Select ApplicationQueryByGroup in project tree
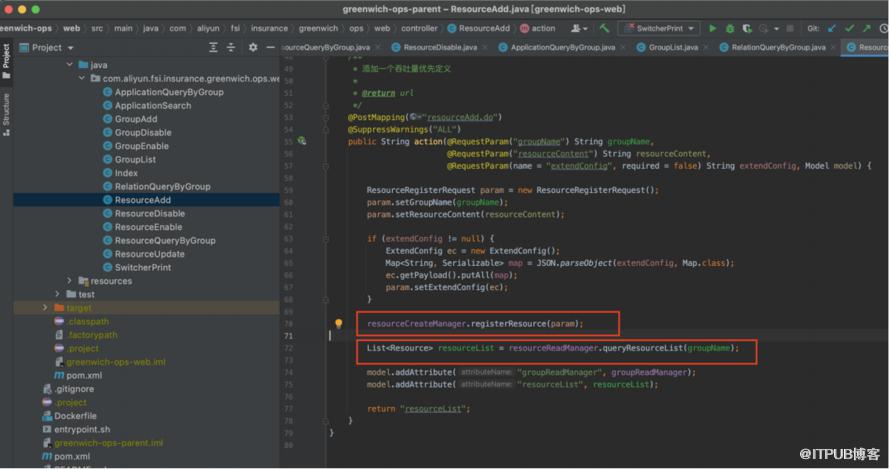 (x=169, y=92)
